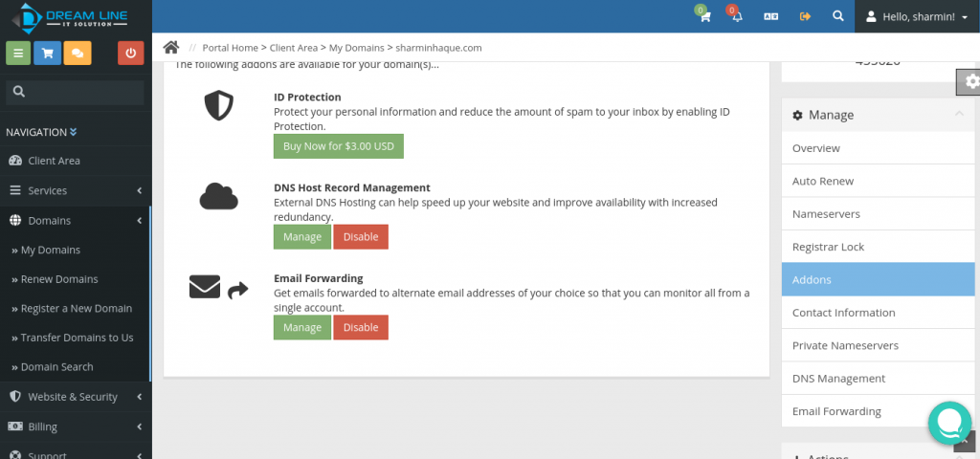Open Client Area in sidebar
The width and height of the screenshot is (980, 459).
pyautogui.click(x=76, y=161)
